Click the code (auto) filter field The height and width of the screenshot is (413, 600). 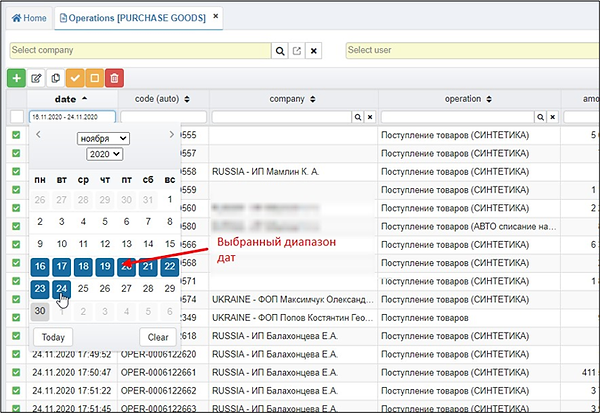point(163,117)
